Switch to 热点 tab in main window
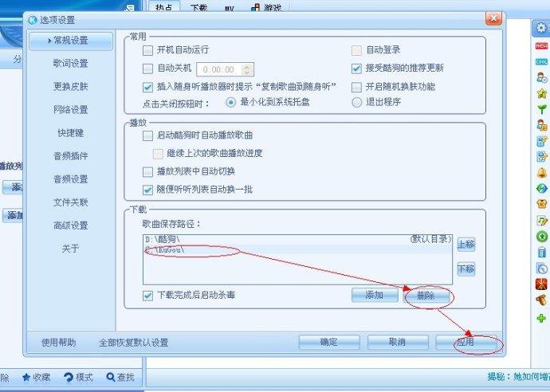 (x=164, y=6)
